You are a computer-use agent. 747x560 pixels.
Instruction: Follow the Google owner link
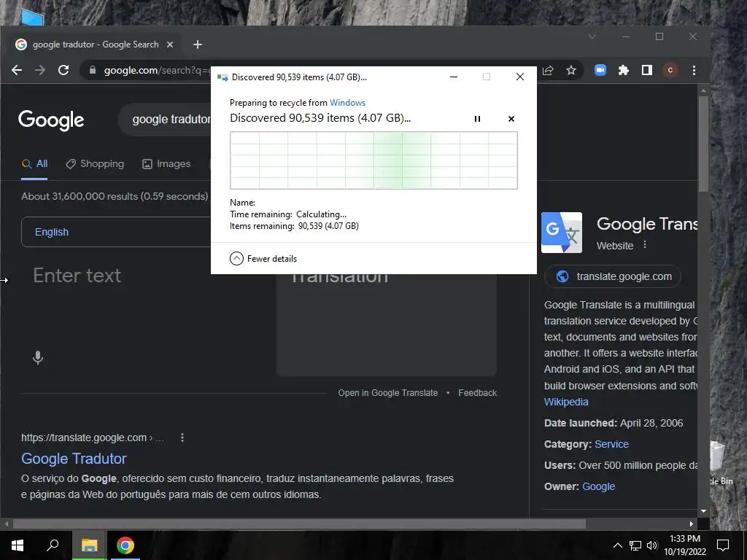pyautogui.click(x=598, y=486)
